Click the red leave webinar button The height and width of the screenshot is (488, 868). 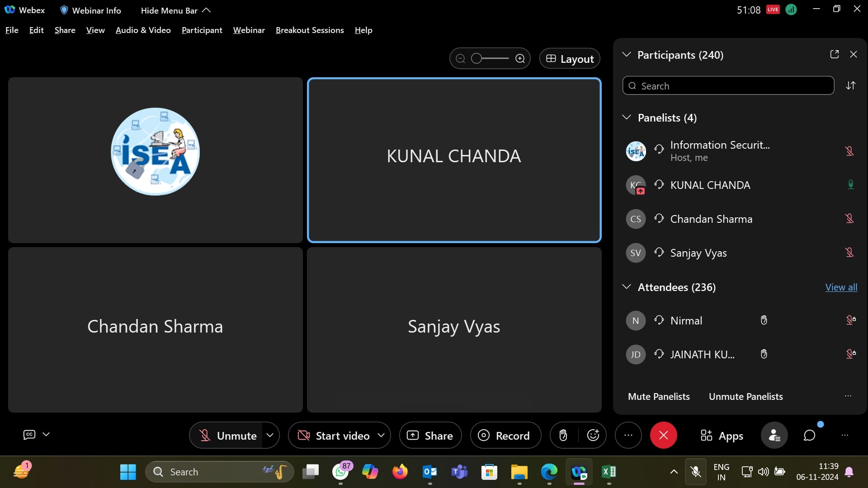tap(663, 435)
